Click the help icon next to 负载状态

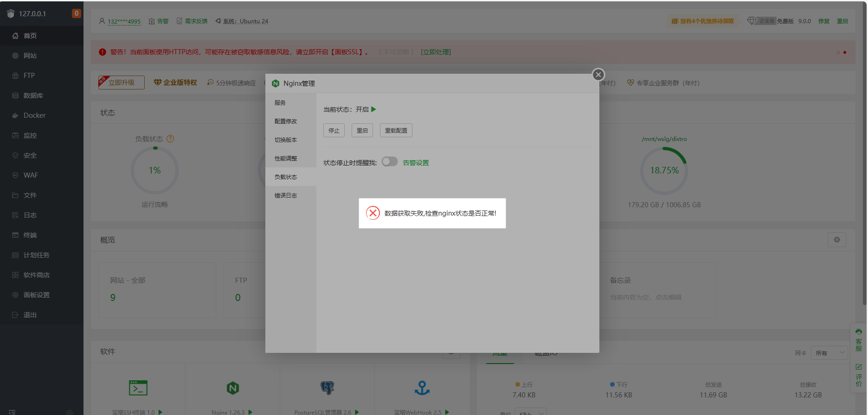(x=170, y=139)
